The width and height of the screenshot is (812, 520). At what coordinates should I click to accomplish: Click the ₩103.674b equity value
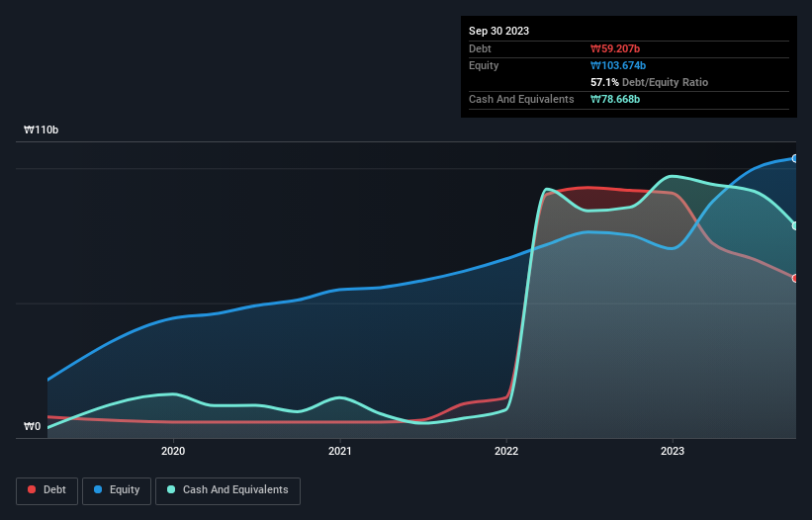[618, 65]
